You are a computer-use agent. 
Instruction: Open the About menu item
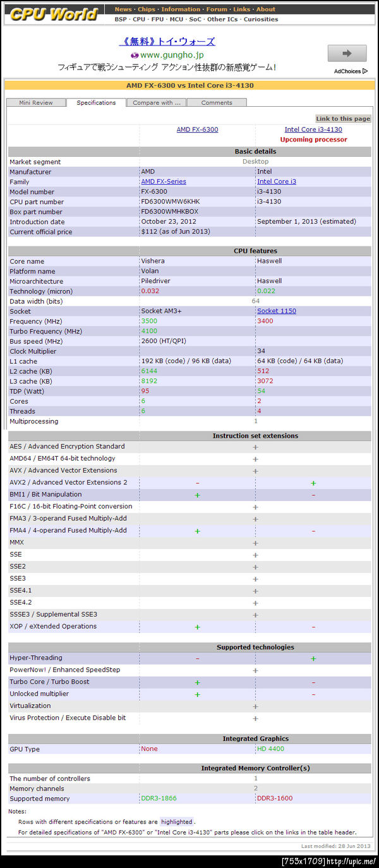tap(266, 9)
